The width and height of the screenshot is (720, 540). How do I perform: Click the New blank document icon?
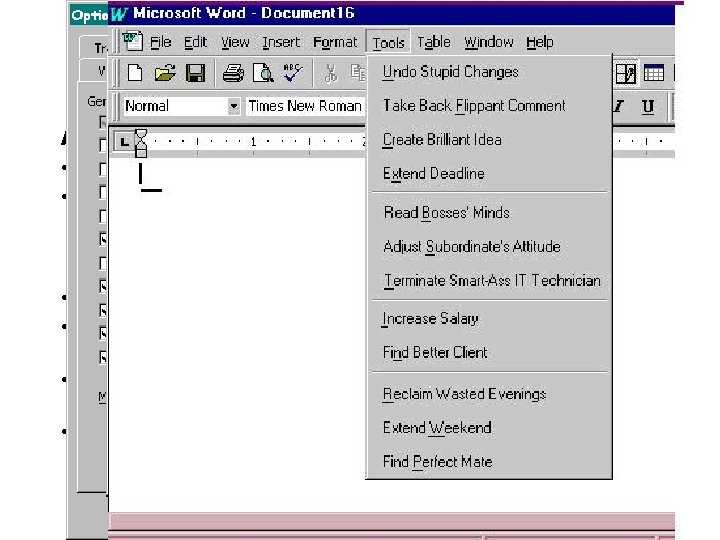click(x=135, y=73)
